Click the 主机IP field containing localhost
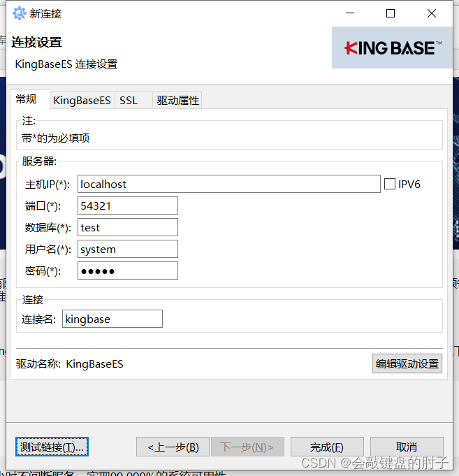This screenshot has width=459, height=476. tap(229, 184)
